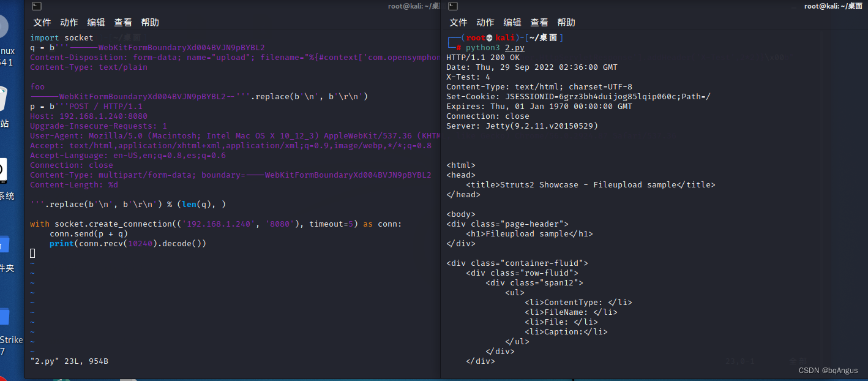Click the 'Expires: Thu, 01 Jan 1970' line
868x381 pixels.
(x=539, y=107)
